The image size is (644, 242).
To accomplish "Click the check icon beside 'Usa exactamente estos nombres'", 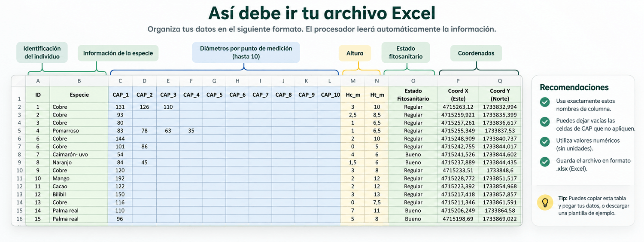I will point(545,102).
